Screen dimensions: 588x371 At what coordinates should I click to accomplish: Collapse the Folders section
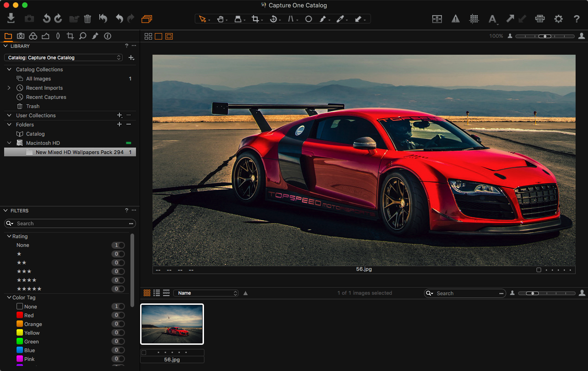click(9, 125)
